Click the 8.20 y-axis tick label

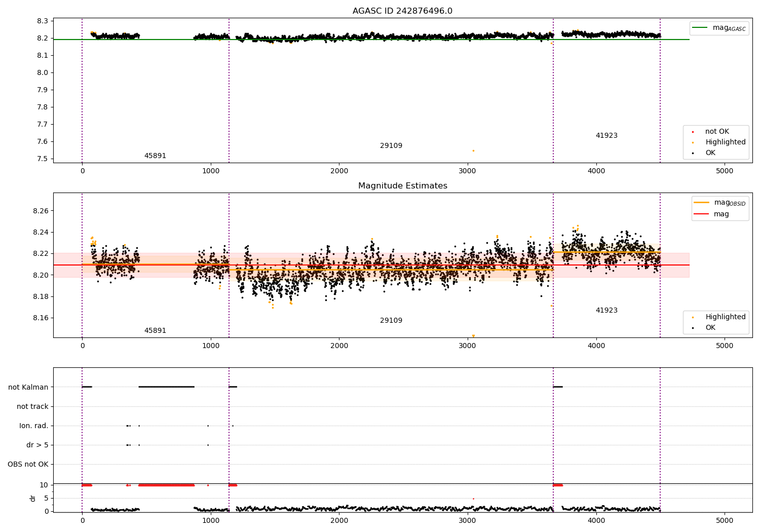[x=41, y=275]
